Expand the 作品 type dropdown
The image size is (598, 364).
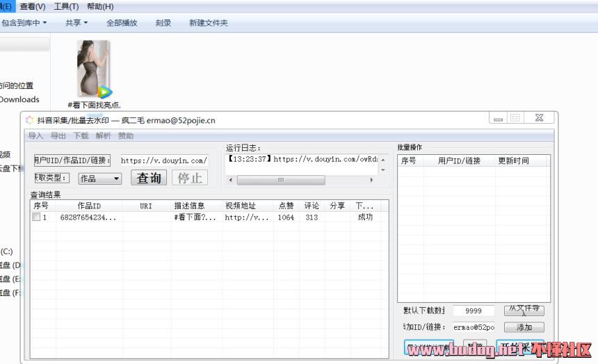tap(115, 179)
